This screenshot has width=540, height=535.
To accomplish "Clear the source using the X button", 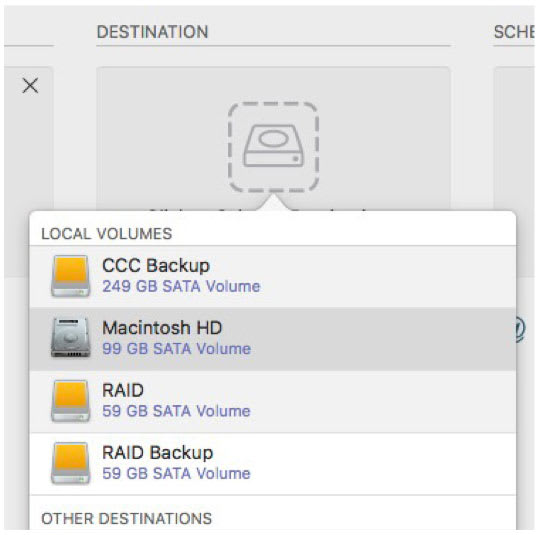I will point(30,85).
